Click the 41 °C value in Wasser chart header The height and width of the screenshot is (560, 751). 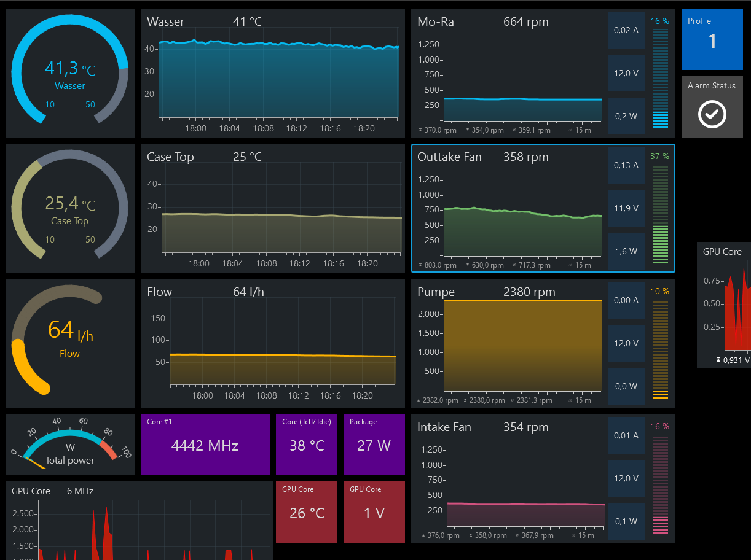(247, 21)
